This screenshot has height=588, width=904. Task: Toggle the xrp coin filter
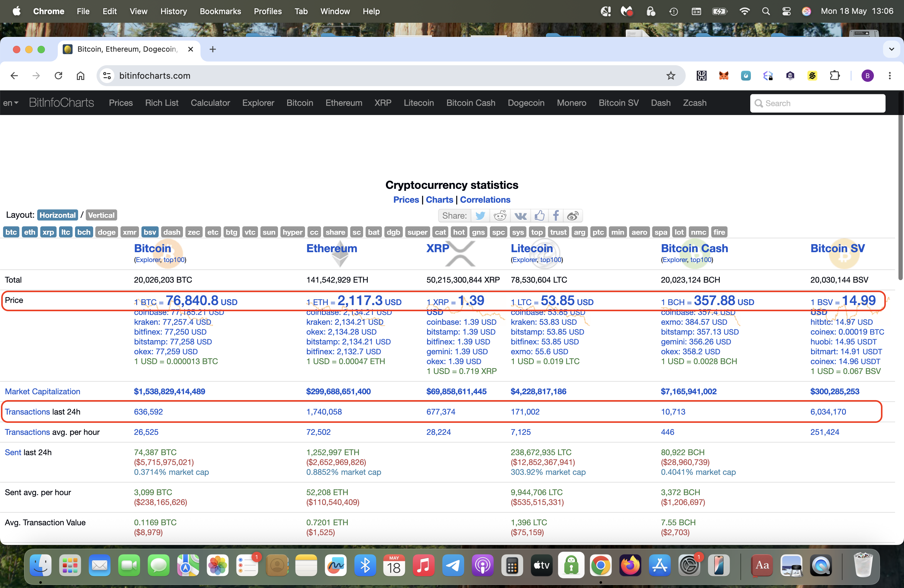(48, 232)
